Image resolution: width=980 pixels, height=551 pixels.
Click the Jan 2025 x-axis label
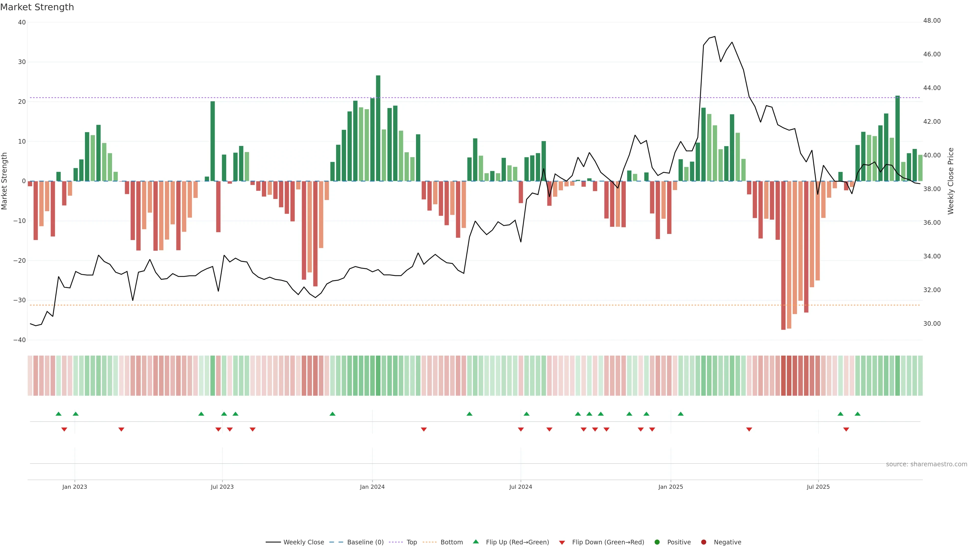pos(670,487)
